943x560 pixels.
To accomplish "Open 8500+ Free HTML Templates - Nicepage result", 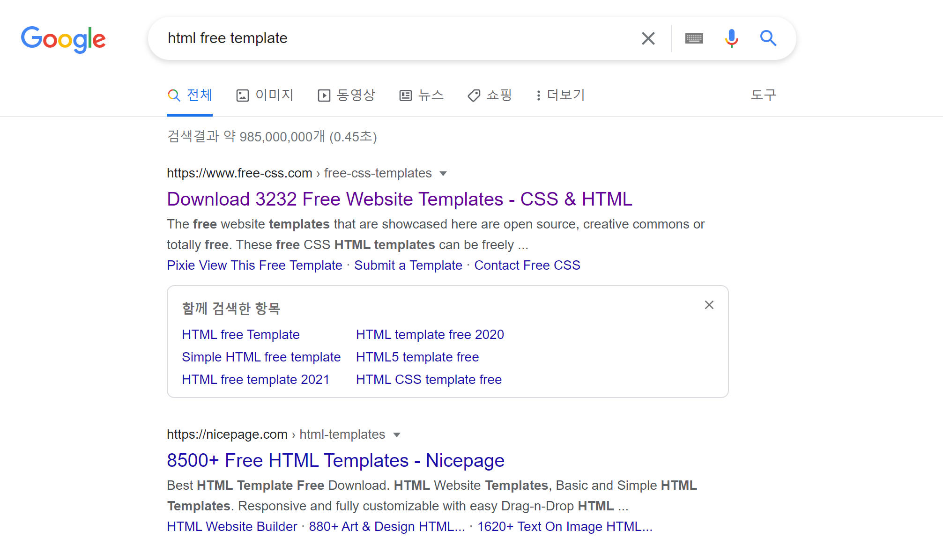I will [336, 460].
